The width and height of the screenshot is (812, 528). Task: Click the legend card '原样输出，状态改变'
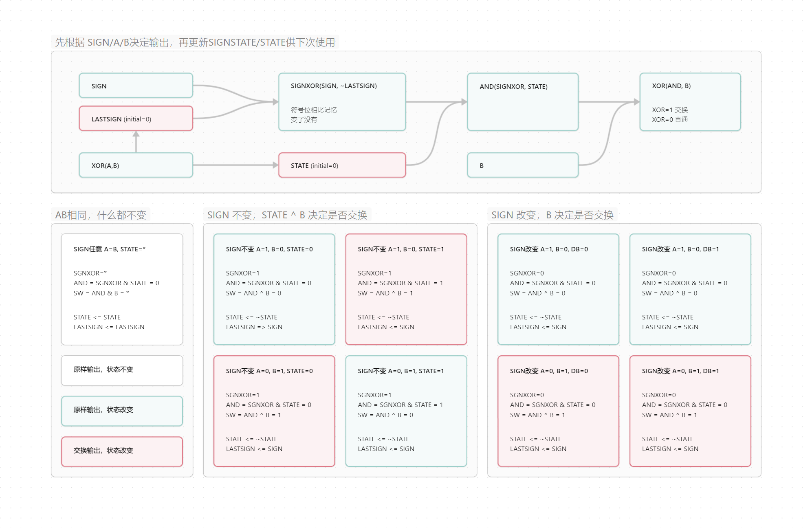(122, 411)
